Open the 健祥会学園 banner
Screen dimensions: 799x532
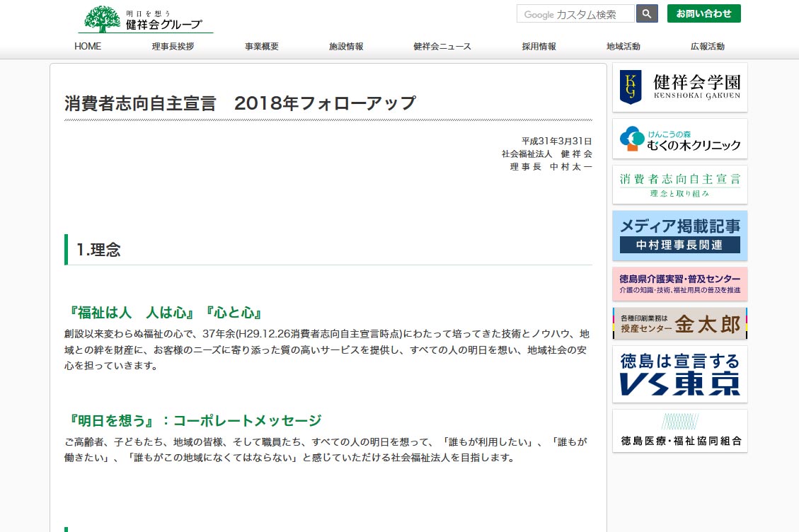click(680, 87)
